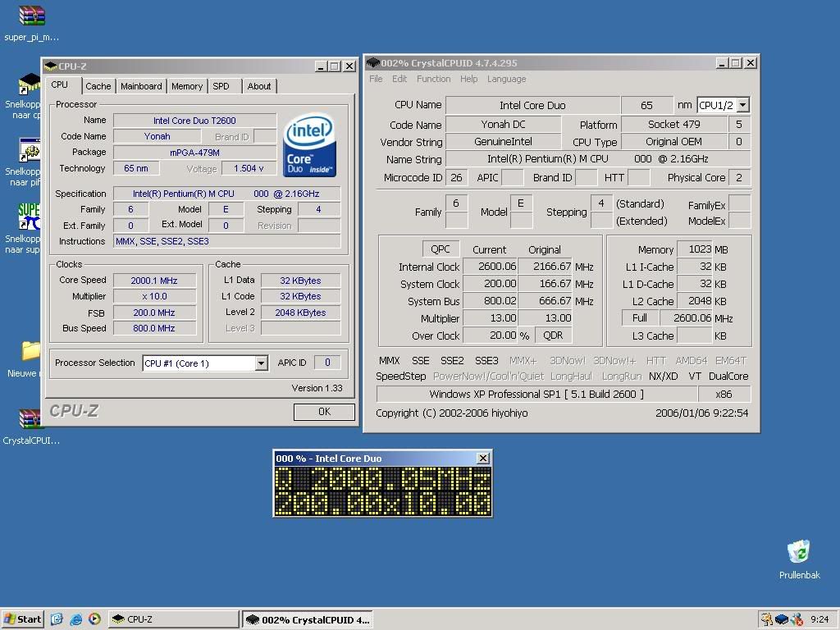Expand the CPU1/2 selector dropdown
Image resolution: width=840 pixels, height=630 pixels.
tap(742, 105)
